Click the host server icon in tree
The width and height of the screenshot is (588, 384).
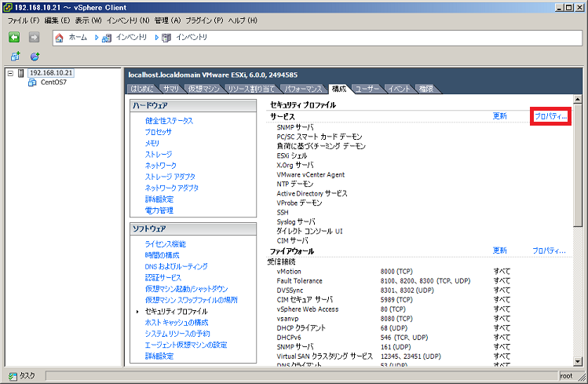(21, 73)
